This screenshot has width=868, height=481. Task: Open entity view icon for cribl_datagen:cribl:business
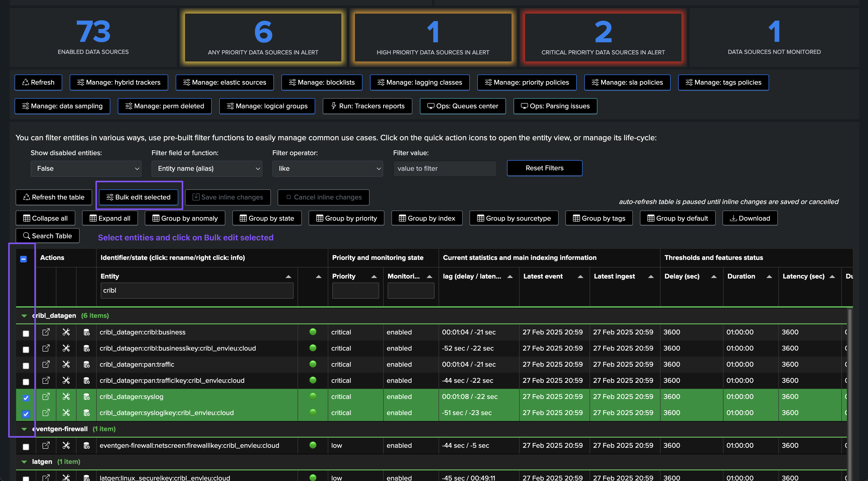pos(46,332)
